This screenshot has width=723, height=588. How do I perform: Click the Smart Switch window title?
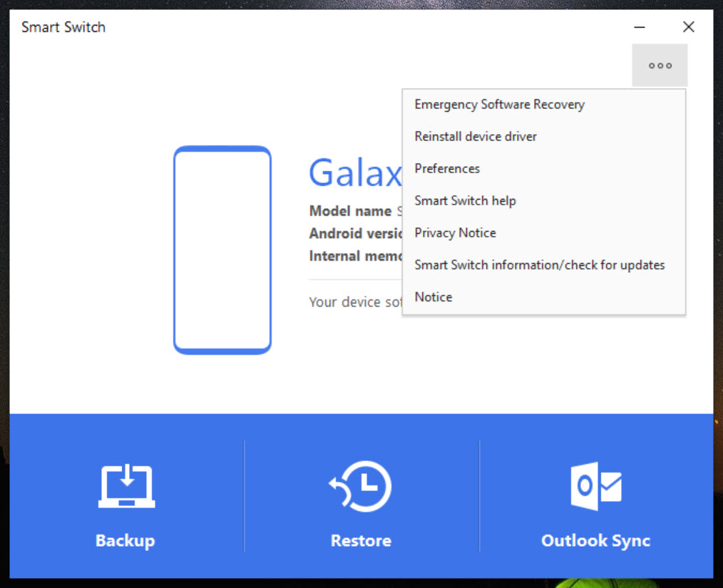(63, 27)
